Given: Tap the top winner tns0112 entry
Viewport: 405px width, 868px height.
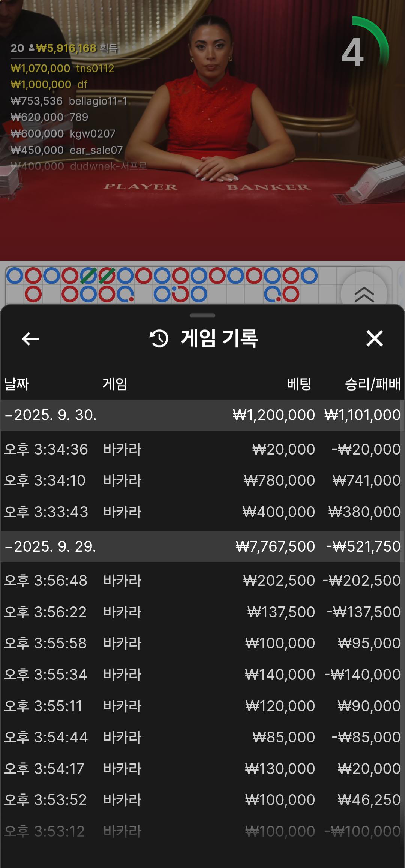Looking at the screenshot, I should pos(63,69).
